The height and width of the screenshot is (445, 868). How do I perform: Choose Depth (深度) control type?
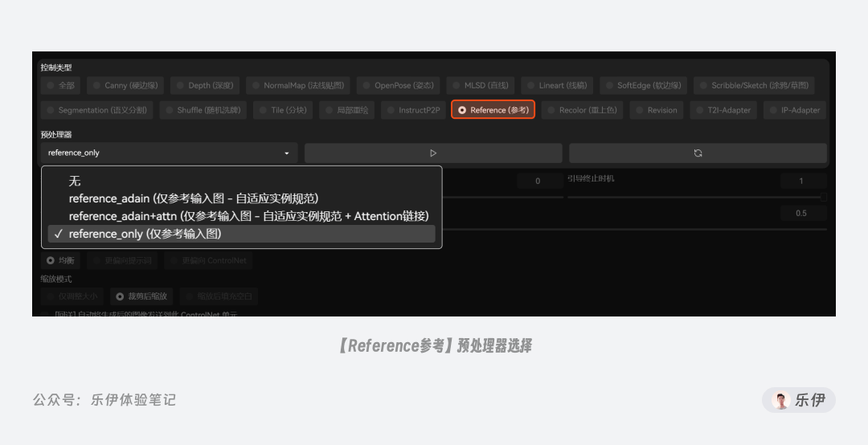(204, 85)
